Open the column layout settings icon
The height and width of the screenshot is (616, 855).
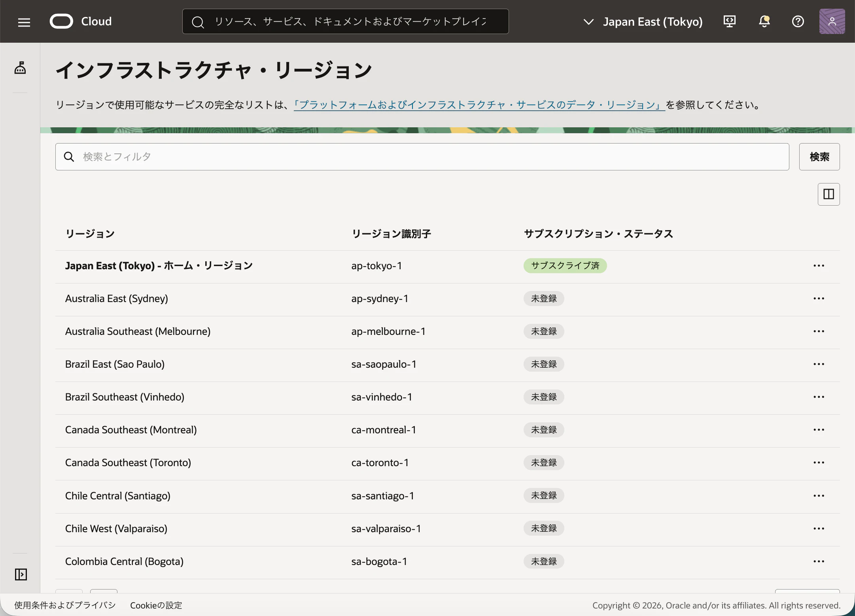pos(829,194)
